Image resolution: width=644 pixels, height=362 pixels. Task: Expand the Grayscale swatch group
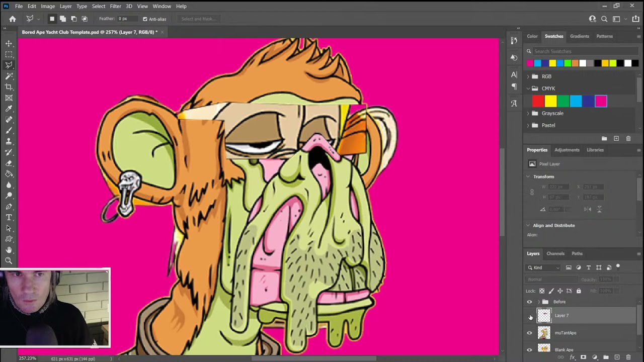[x=528, y=113]
